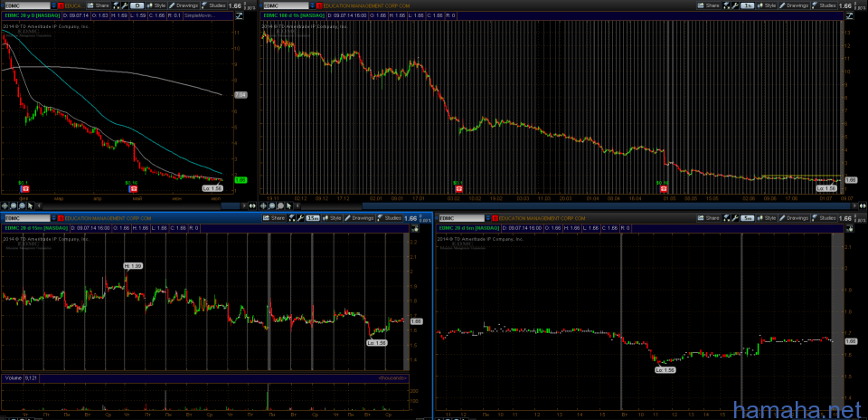Click quick time frames icon in daily chart
Viewport: 868px width, 420px height.
117,5
